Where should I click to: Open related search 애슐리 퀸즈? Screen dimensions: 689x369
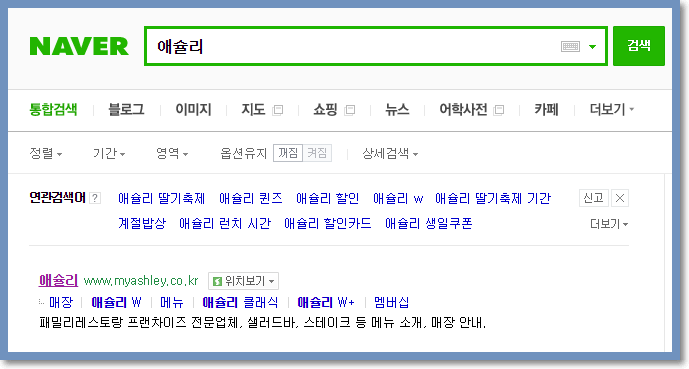pyautogui.click(x=250, y=199)
